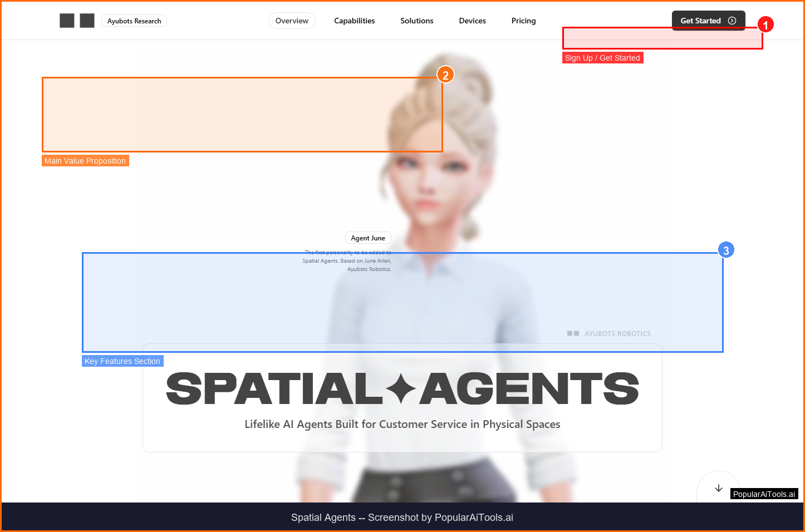The width and height of the screenshot is (805, 532).
Task: Click the scroll-down arrow icon
Action: coord(718,488)
